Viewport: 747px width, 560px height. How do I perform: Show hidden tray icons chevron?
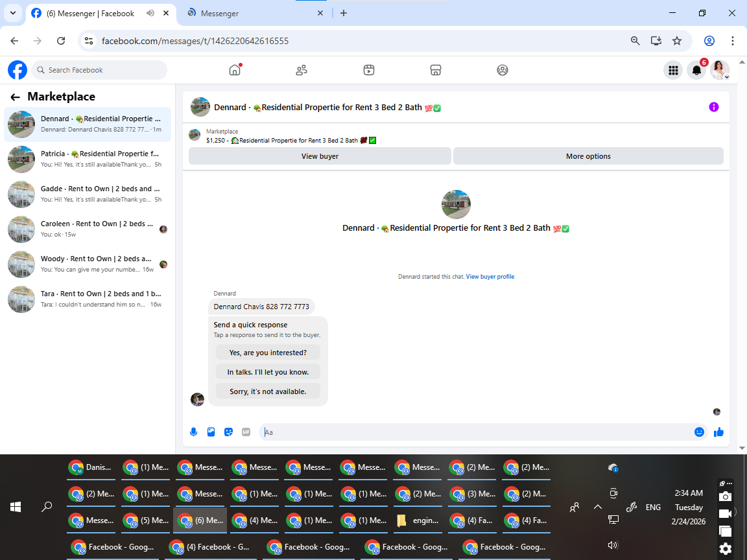598,507
